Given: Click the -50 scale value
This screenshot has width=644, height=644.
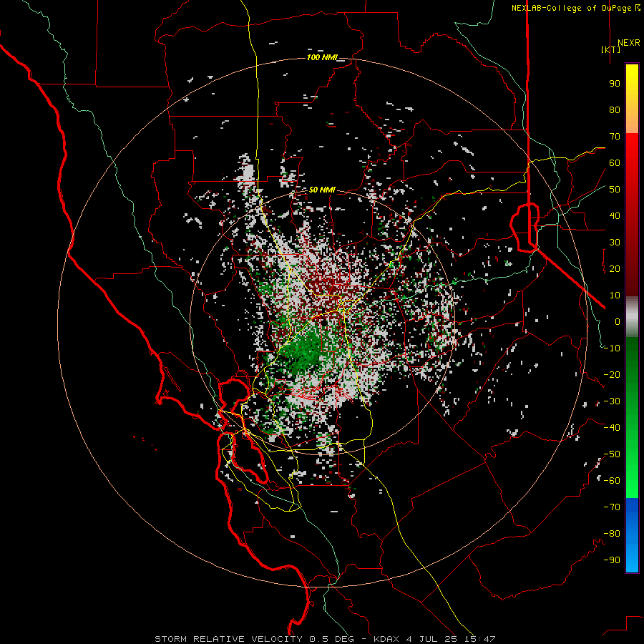Looking at the screenshot, I should [612, 454].
